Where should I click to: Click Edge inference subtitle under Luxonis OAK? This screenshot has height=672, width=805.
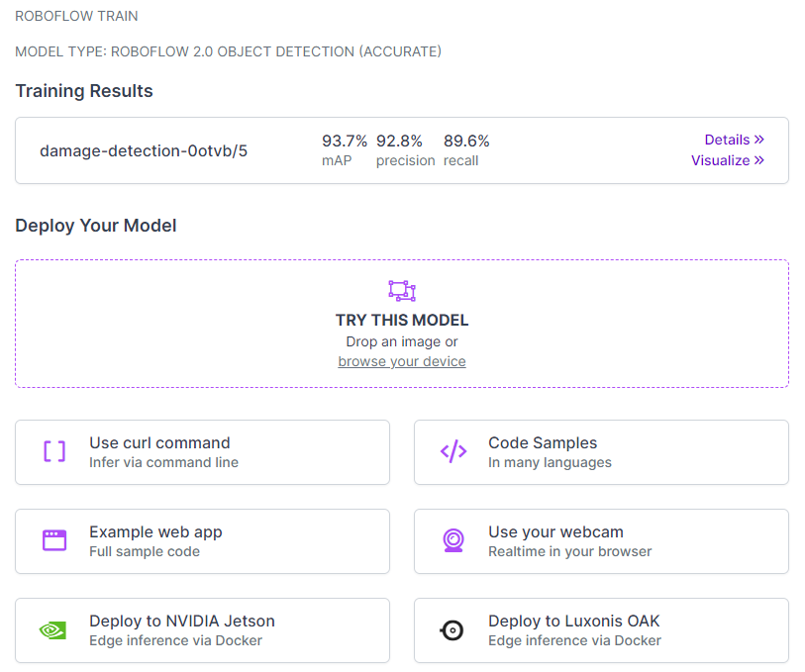point(574,640)
